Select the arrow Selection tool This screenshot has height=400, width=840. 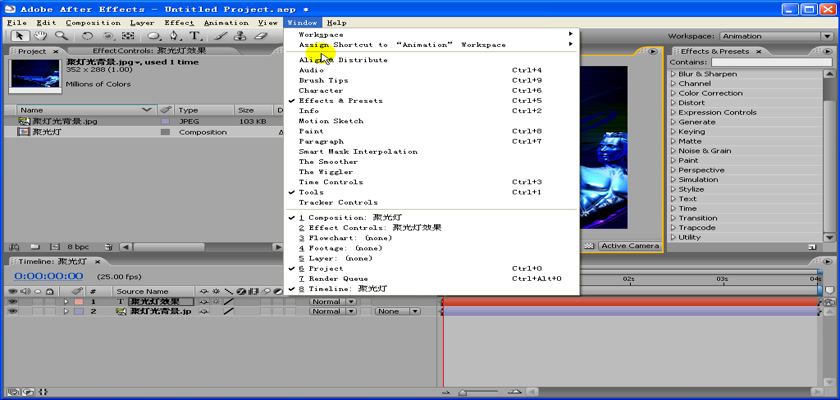[x=20, y=36]
